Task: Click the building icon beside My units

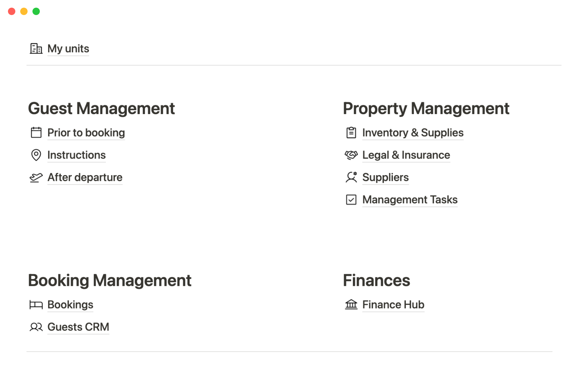Action: pos(36,48)
